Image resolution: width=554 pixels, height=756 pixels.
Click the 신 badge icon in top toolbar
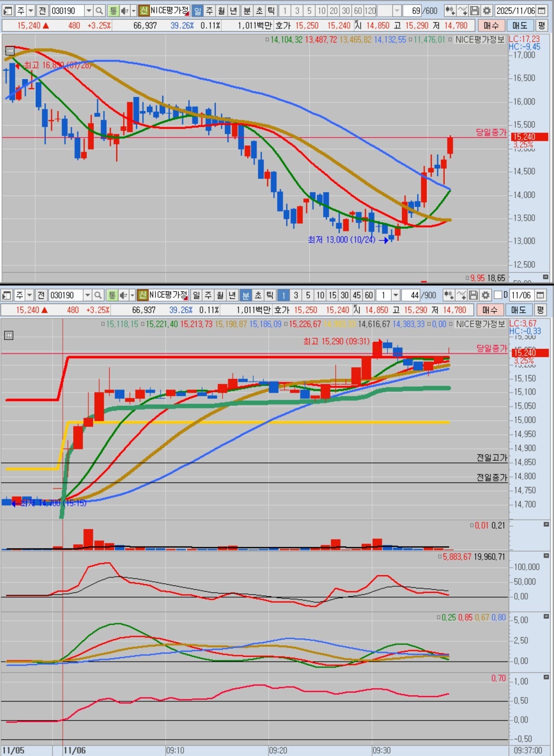pyautogui.click(x=144, y=11)
